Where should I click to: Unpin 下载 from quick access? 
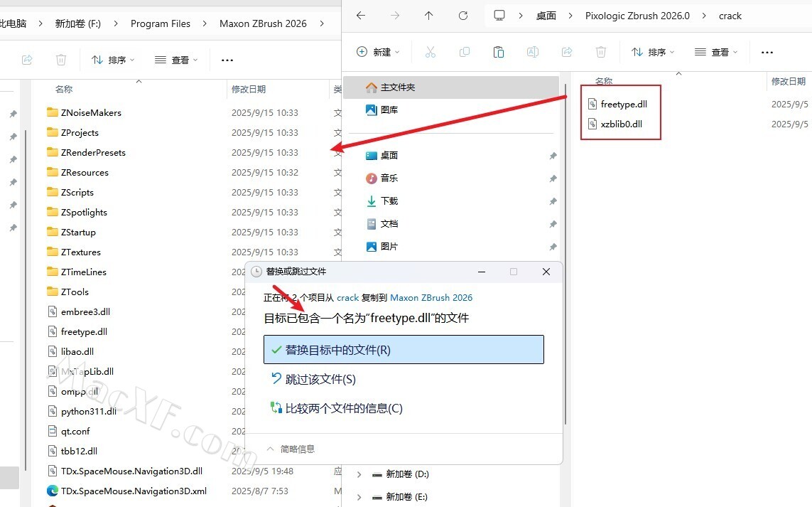click(x=553, y=201)
